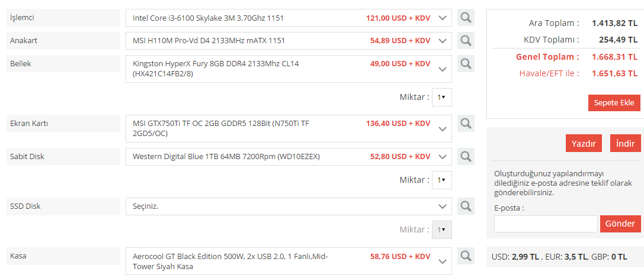Viewport: 644px width, 278px height.
Task: Click the Sabit Disk magnifier icon
Action: pos(466,157)
